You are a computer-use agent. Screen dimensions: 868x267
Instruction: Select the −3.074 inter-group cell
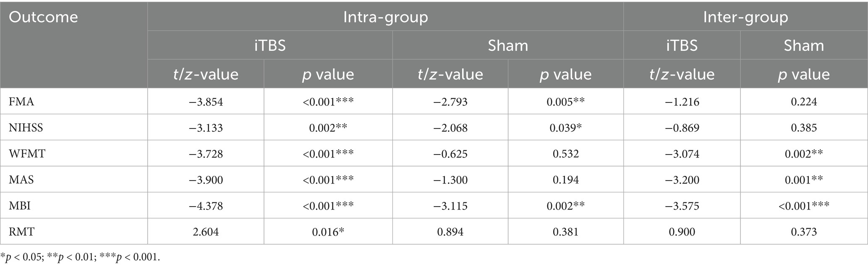[x=682, y=154]
